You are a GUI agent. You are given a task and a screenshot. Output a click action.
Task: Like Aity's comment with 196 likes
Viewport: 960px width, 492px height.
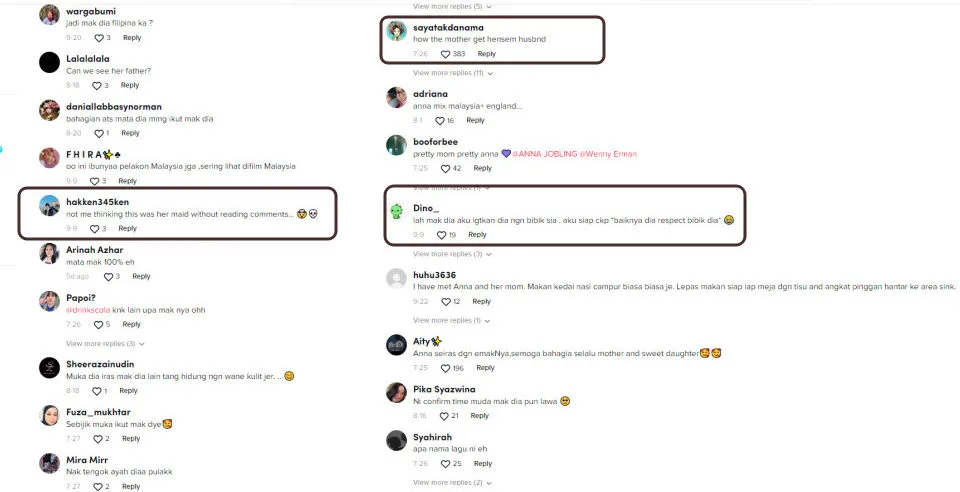445,368
